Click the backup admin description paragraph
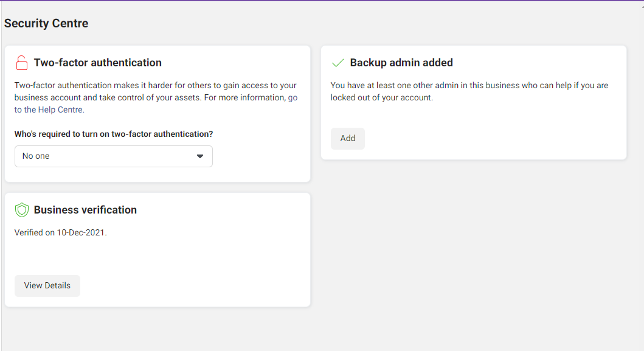The width and height of the screenshot is (644, 351). [x=469, y=91]
